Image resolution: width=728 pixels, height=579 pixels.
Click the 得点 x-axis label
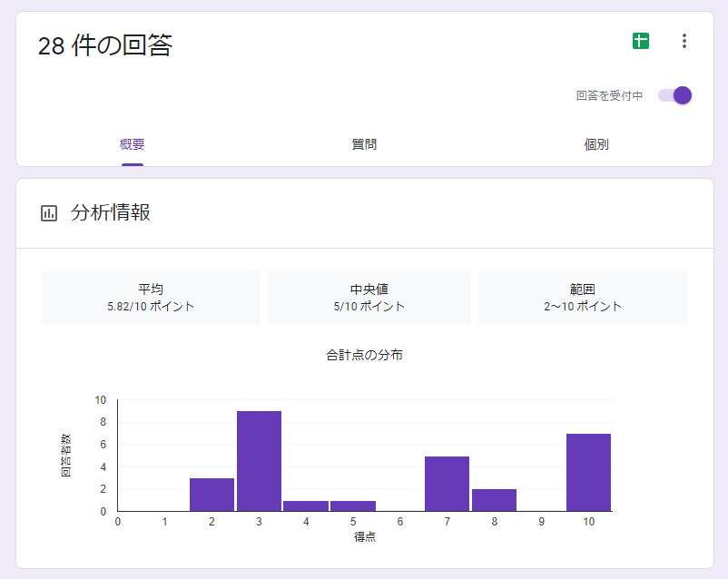tap(365, 536)
